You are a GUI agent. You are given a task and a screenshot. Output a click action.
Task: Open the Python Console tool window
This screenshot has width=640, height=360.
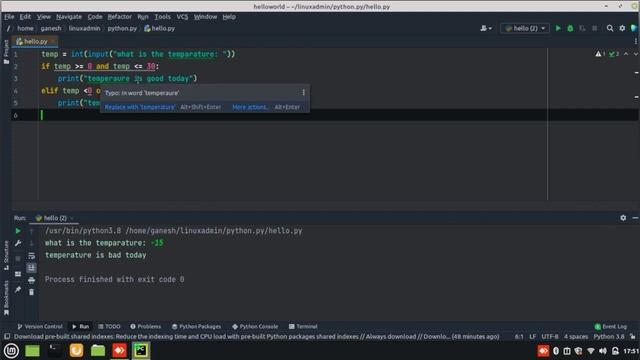pos(255,327)
